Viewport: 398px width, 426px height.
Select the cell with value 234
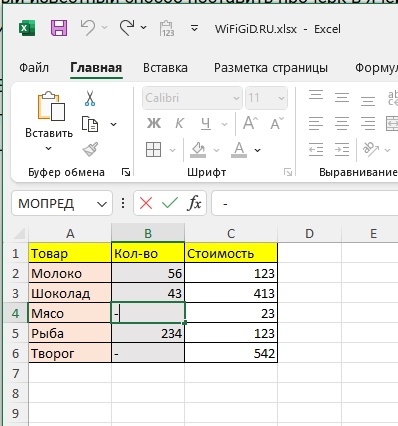coord(148,333)
